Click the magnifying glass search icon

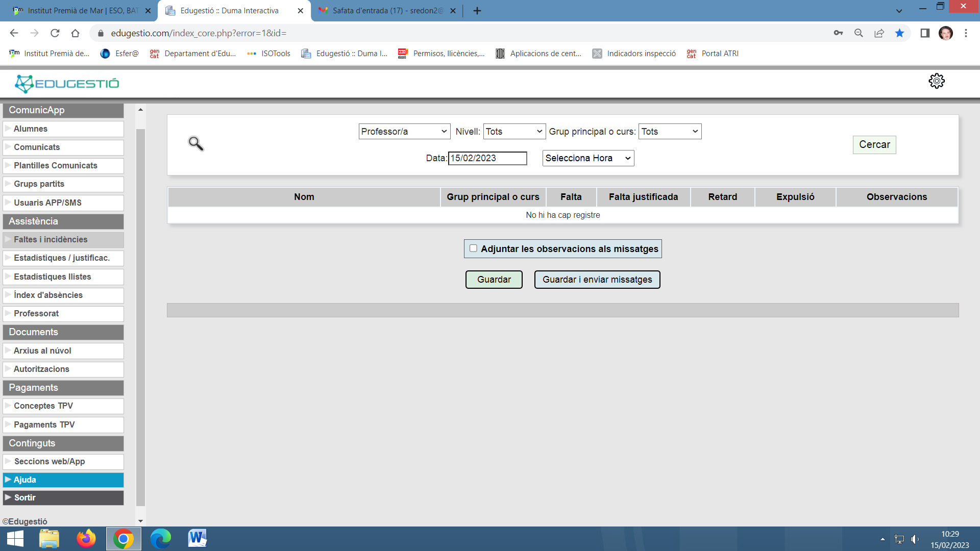[x=195, y=143]
